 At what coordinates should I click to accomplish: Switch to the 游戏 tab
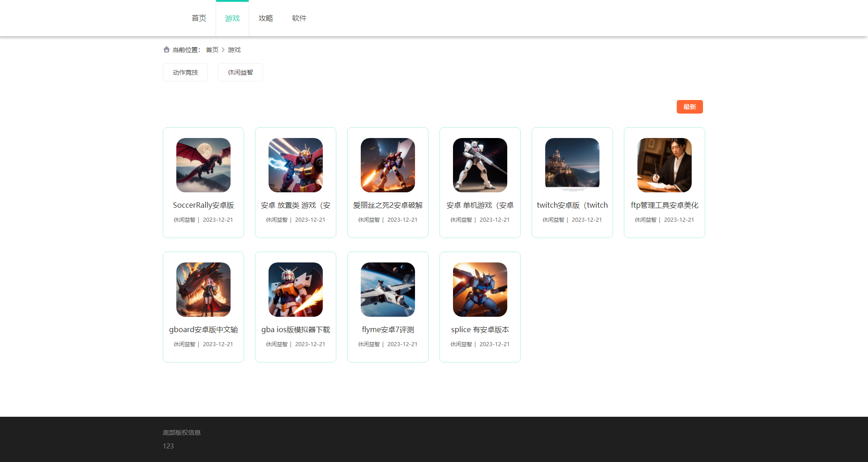coord(232,18)
